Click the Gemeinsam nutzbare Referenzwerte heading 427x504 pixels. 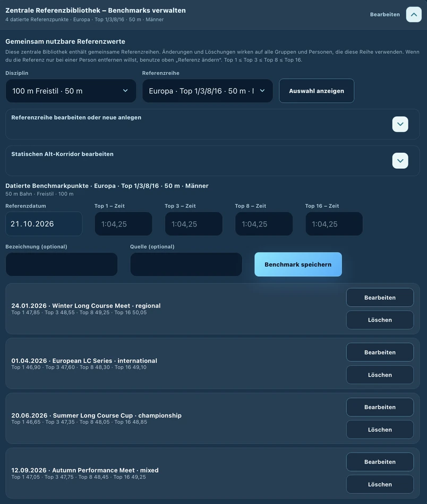click(x=65, y=41)
